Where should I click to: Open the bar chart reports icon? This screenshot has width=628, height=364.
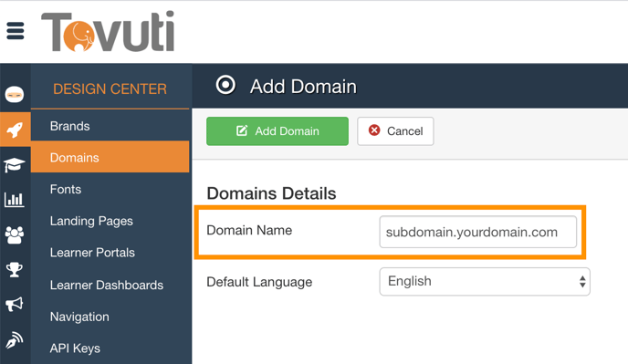(x=15, y=199)
